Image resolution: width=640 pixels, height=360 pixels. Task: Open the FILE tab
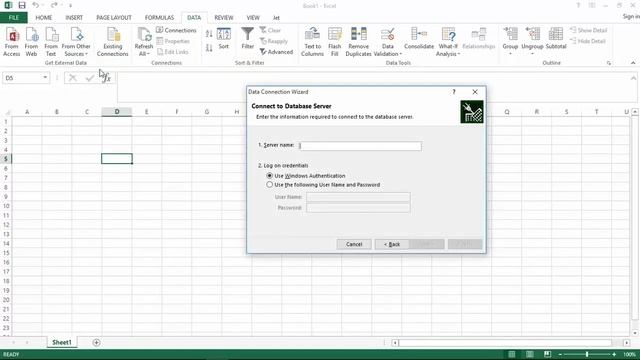click(14, 18)
